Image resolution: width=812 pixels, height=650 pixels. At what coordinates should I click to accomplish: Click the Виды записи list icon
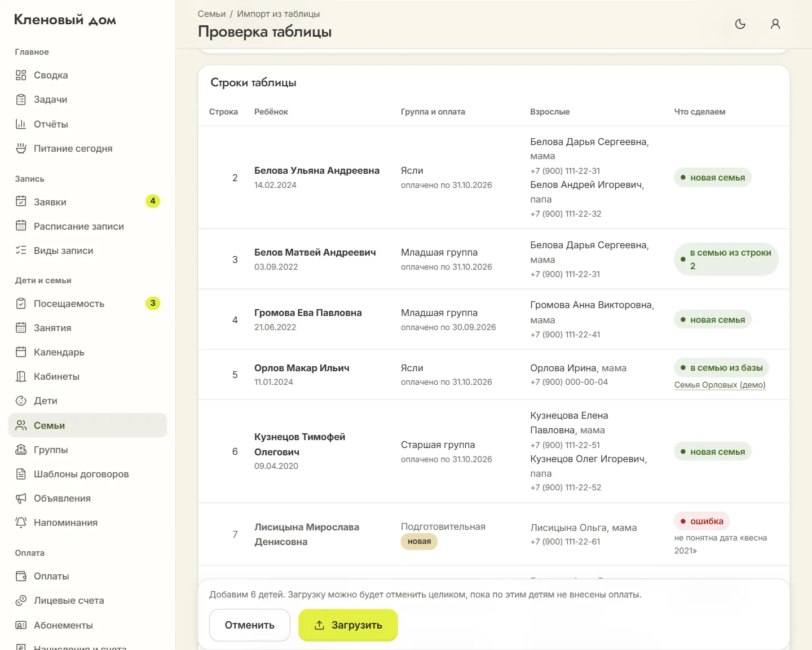click(x=21, y=250)
